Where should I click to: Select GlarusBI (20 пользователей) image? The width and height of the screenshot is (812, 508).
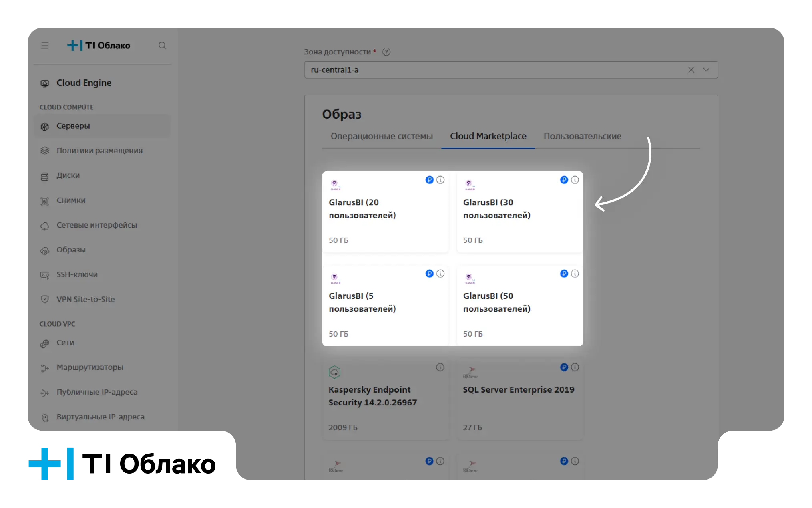coord(386,212)
